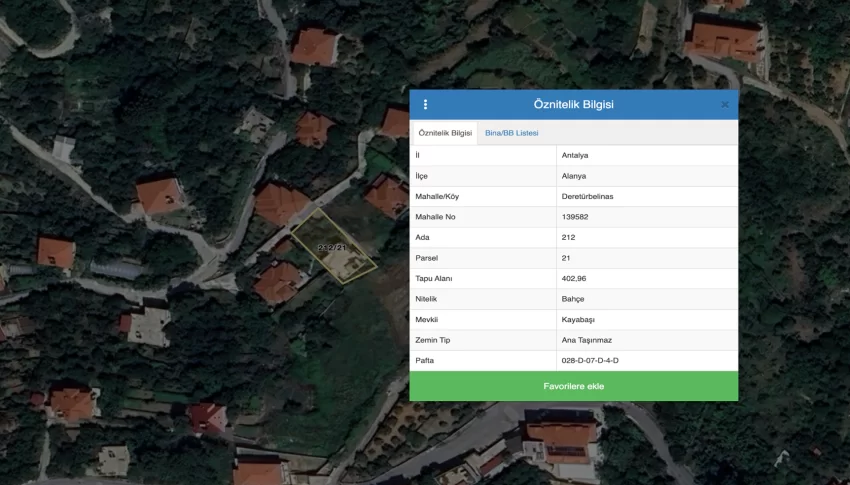Viewport: 850px width, 485px height.
Task: Click the parcel 212/21 label on map
Action: tap(331, 247)
